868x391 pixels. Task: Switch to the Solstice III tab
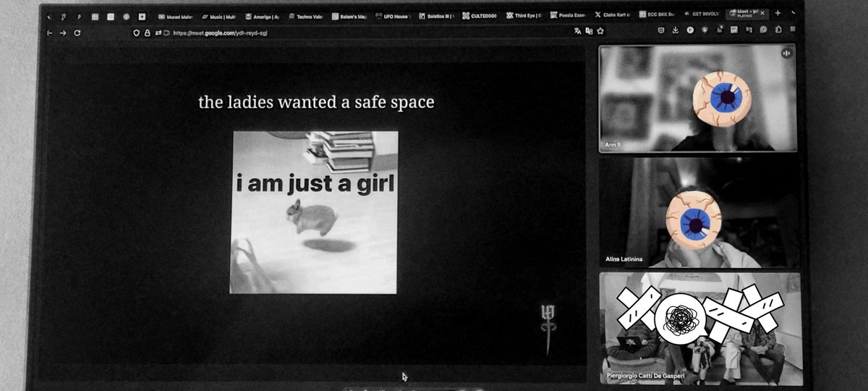pyautogui.click(x=437, y=16)
